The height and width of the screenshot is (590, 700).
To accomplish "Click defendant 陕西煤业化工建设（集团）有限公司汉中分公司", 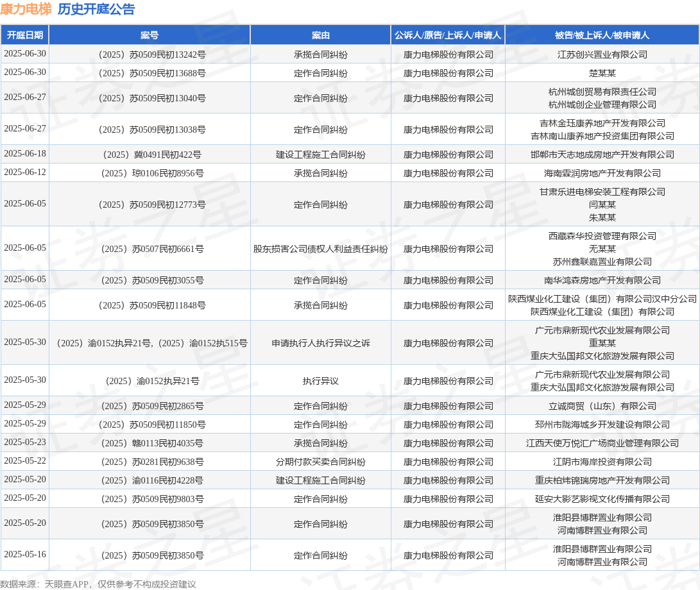I will tap(602, 299).
